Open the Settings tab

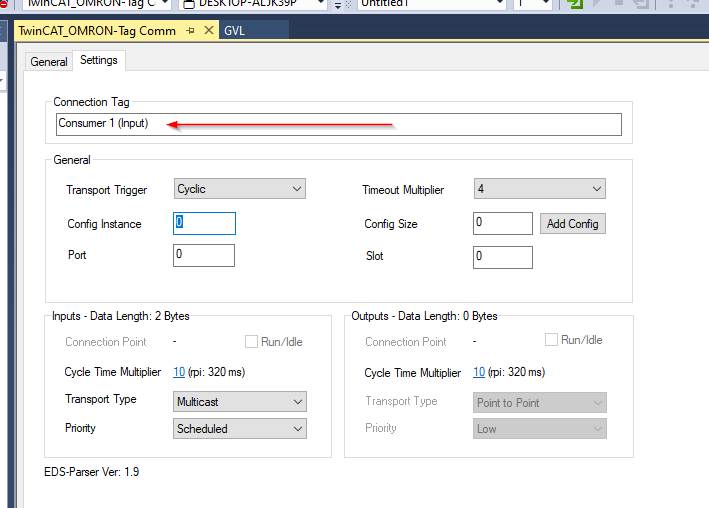(x=99, y=60)
